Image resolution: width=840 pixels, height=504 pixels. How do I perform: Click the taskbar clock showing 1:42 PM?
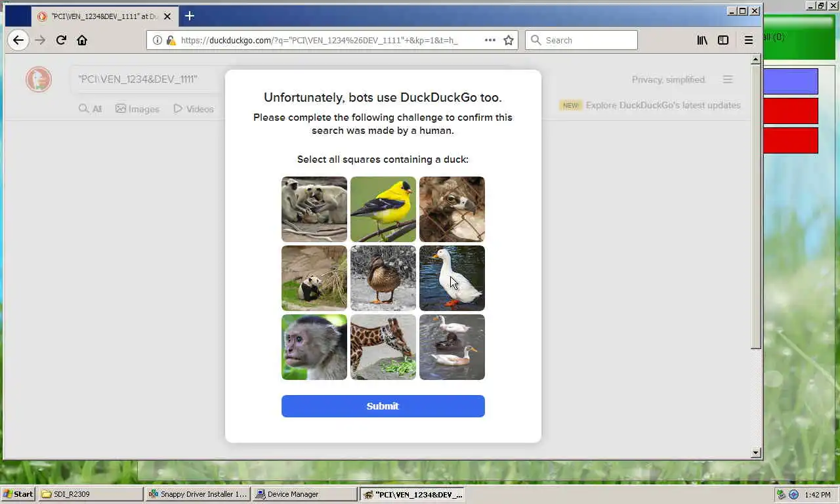click(818, 495)
